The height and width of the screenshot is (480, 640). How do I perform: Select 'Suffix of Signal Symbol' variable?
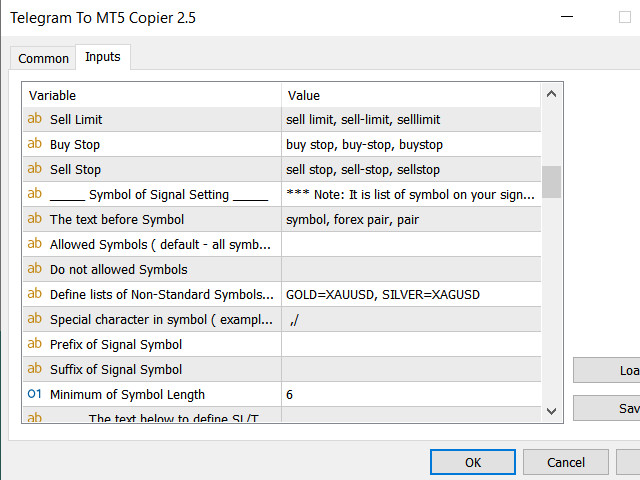pos(116,369)
